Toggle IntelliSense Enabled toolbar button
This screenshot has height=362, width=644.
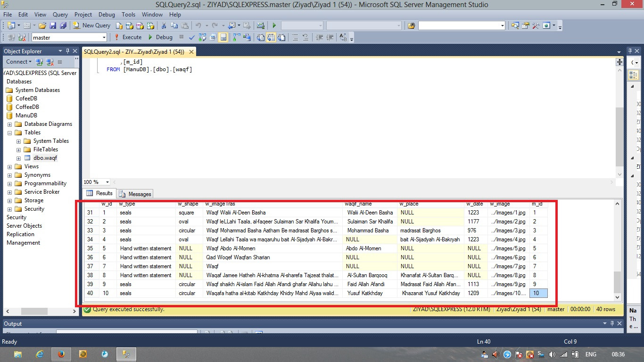pos(223,37)
